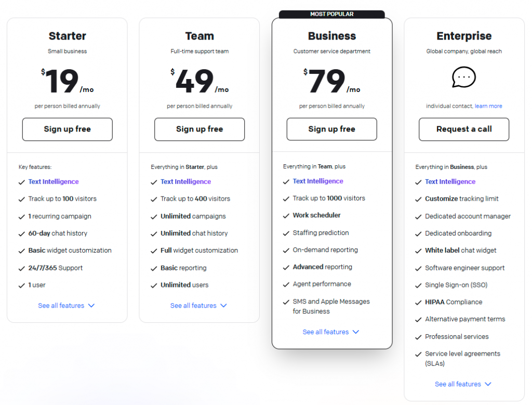Toggle the checkmark for Agent performance
The width and height of the screenshot is (532, 405).
286,284
